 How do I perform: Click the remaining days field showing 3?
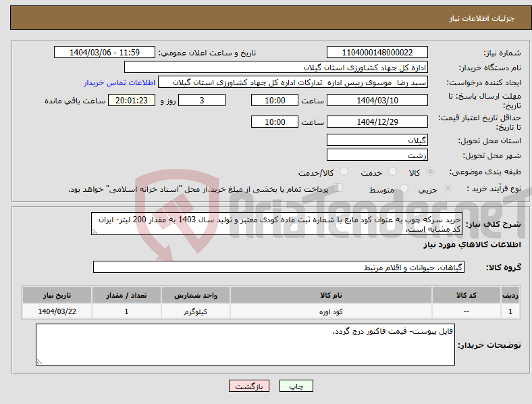(x=202, y=100)
